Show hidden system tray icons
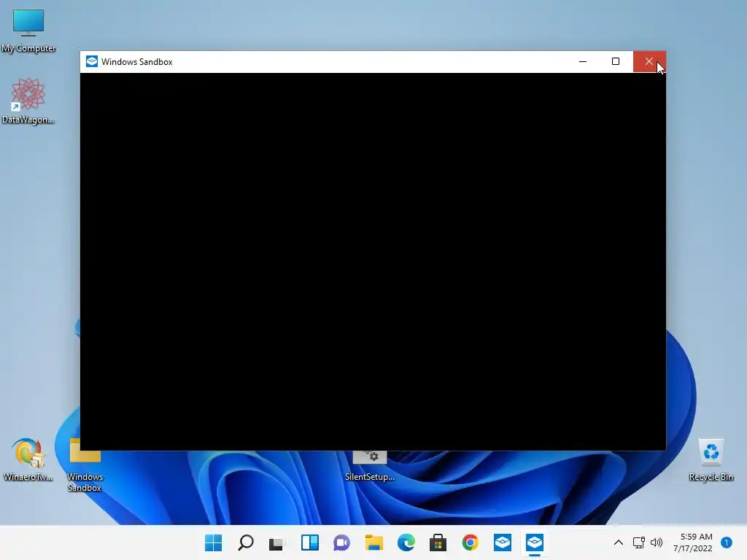 pyautogui.click(x=619, y=542)
